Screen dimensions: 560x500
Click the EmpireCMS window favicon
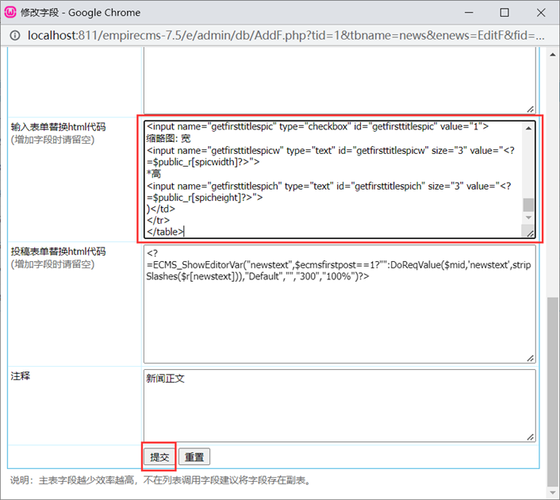click(x=10, y=12)
